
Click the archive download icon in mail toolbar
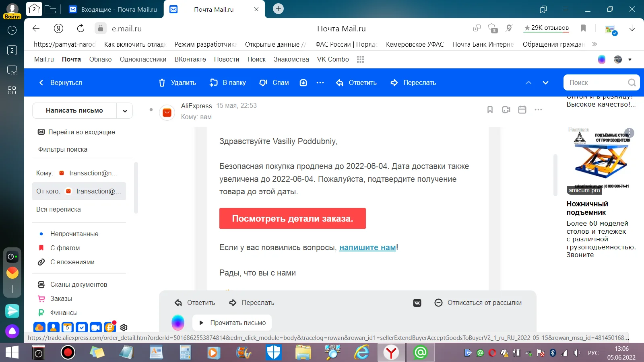point(303,82)
